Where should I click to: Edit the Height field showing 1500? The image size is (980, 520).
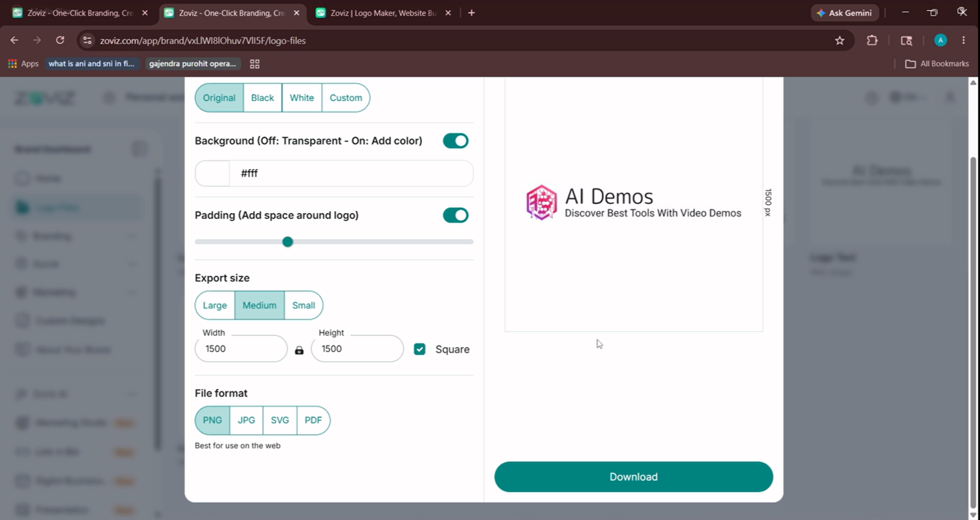(357, 349)
